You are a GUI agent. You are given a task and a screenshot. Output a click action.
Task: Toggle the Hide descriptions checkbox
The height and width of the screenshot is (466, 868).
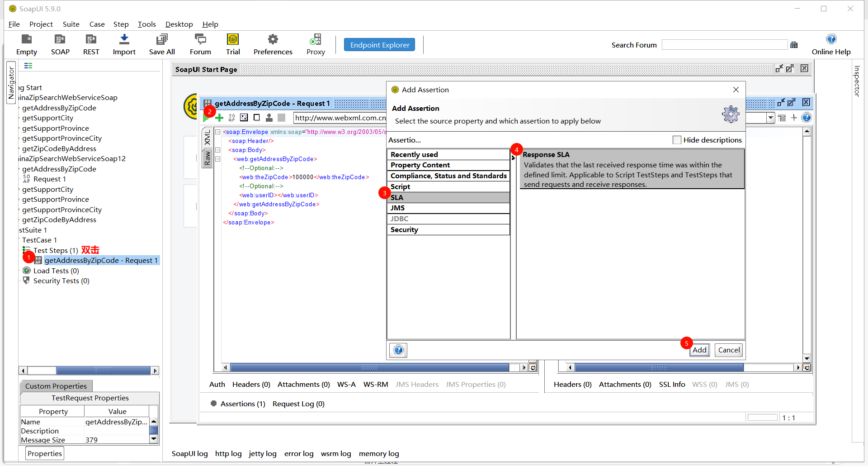[677, 140]
